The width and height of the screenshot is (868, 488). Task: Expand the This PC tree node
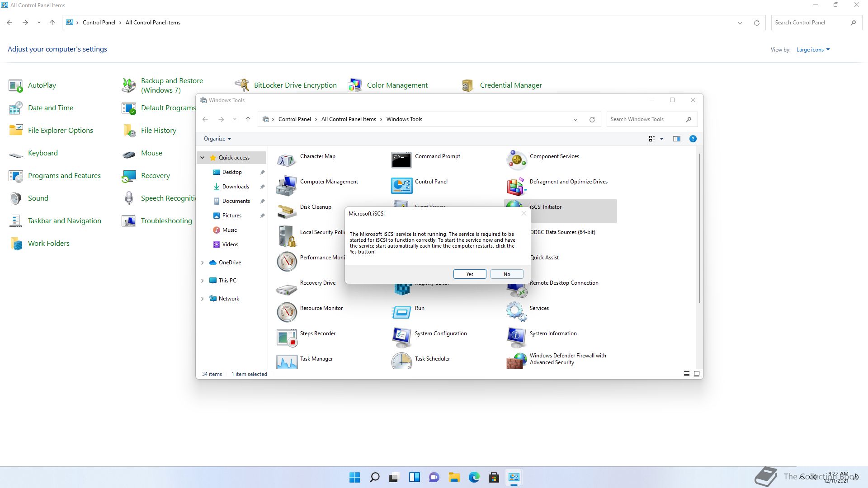203,281
